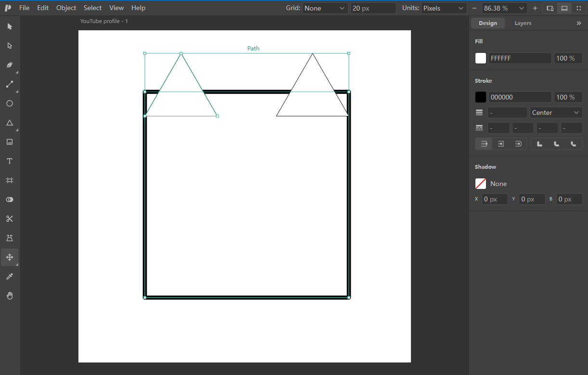This screenshot has height=375, width=588.
Task: Click the Shadow None color swatch
Action: pos(481,184)
